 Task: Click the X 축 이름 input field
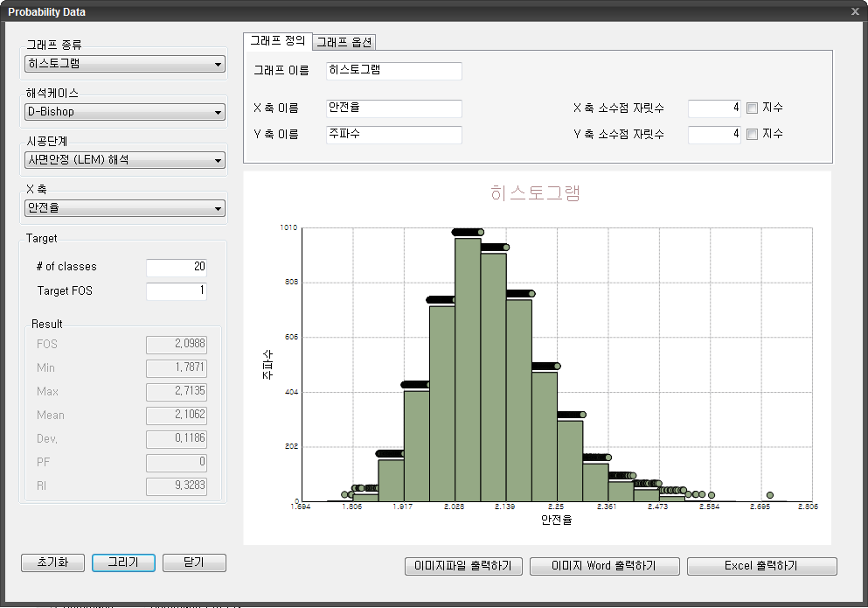coord(393,108)
